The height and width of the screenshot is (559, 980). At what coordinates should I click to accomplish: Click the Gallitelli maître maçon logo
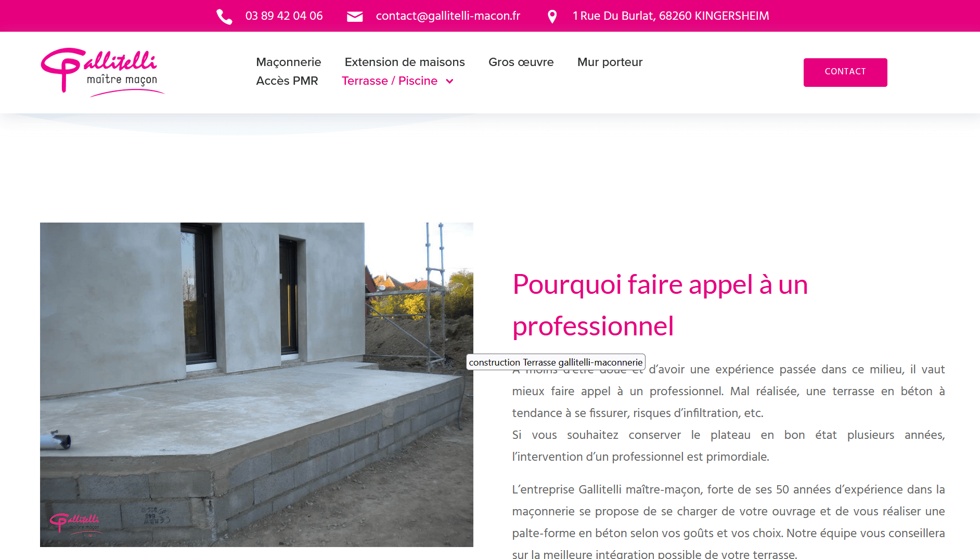coord(102,72)
